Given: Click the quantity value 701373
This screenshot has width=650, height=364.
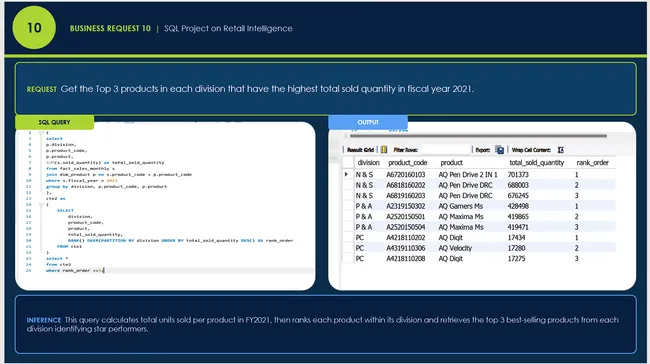Looking at the screenshot, I should pos(518,175).
